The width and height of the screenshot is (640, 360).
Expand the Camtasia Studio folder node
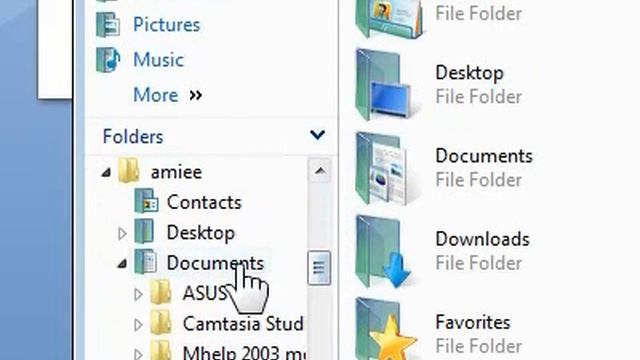point(138,325)
